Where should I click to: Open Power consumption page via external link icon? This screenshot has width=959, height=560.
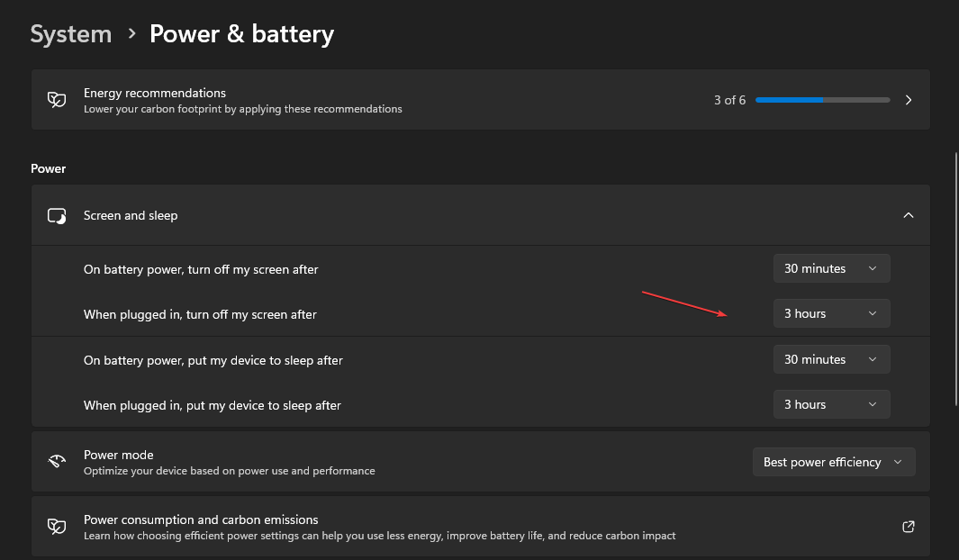point(908,526)
